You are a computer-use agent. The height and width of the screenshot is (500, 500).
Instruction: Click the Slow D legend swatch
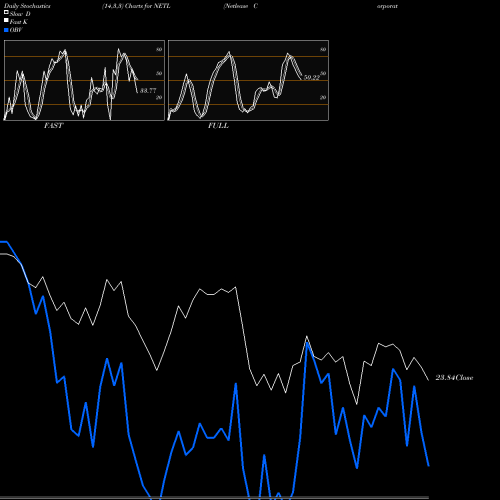pos(6,12)
